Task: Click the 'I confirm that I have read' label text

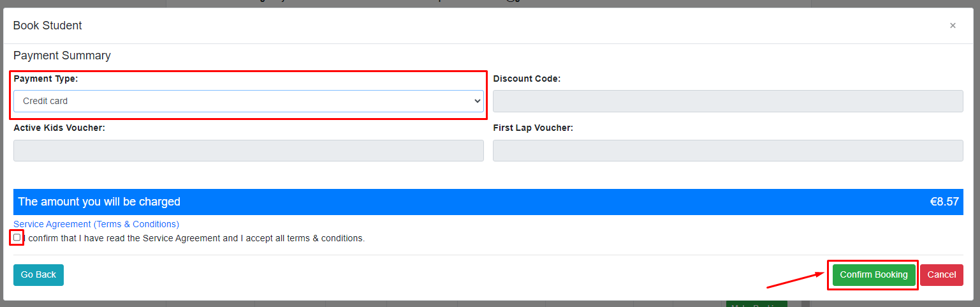Action: pyautogui.click(x=194, y=238)
